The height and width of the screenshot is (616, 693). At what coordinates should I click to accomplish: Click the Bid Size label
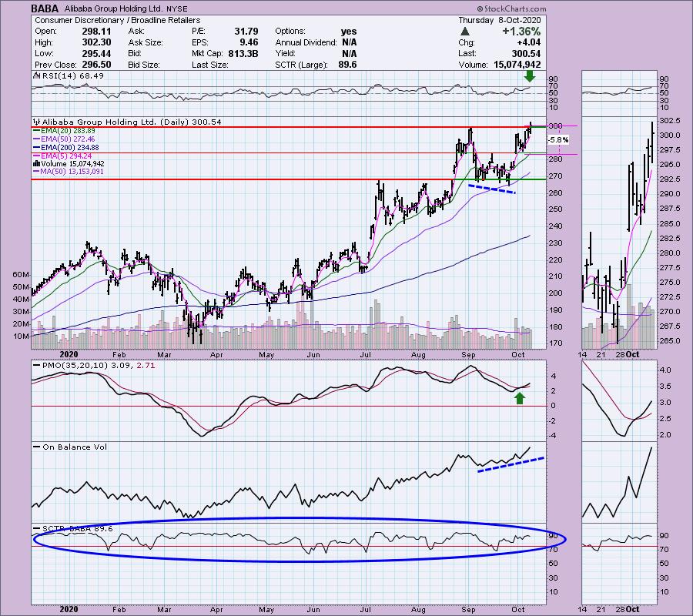tap(144, 65)
